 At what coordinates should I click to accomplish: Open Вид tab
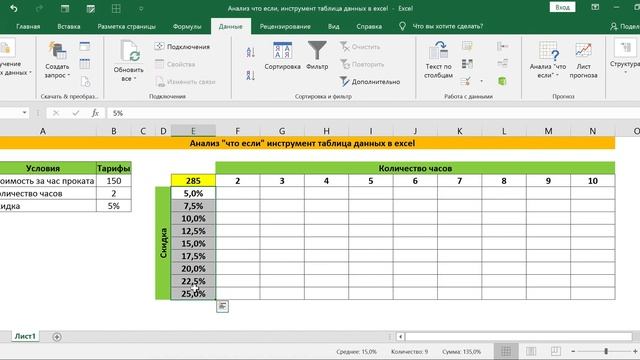point(333,27)
